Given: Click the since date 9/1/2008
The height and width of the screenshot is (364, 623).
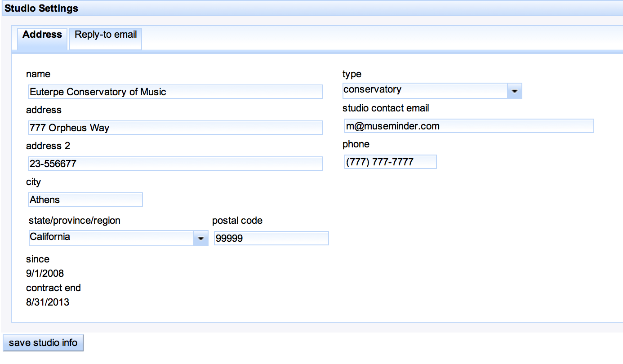Looking at the screenshot, I should (x=45, y=273).
